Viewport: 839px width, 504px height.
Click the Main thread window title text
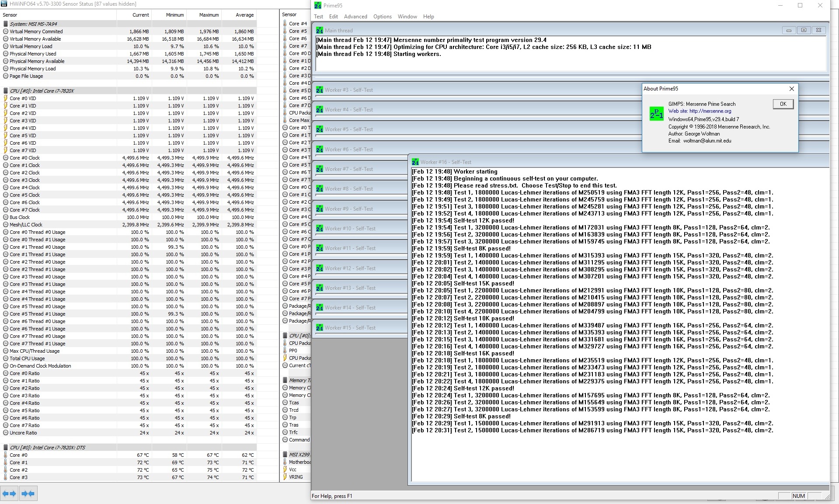click(339, 31)
